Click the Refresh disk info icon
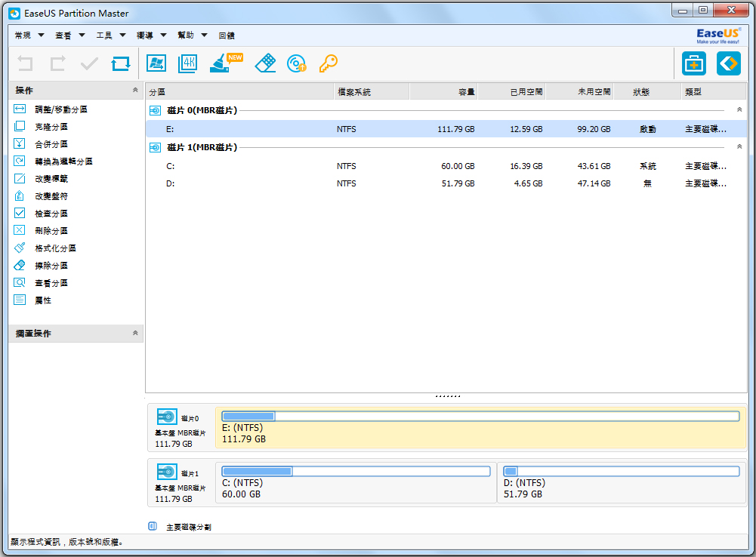The height and width of the screenshot is (557, 756). tap(121, 63)
